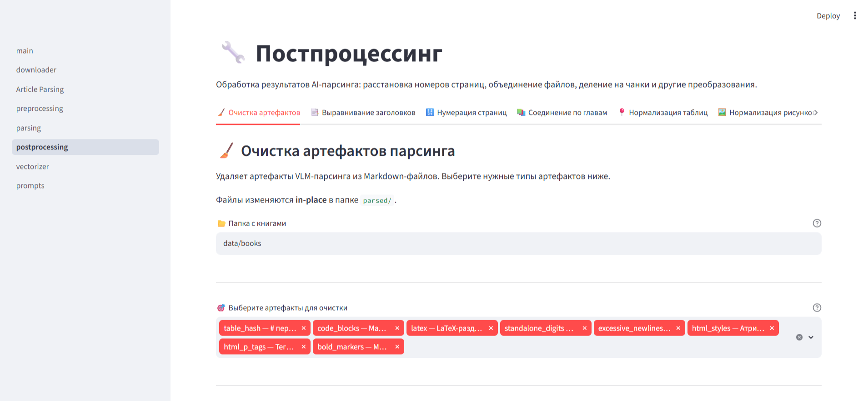
Task: Navigate to the preprocessing page
Action: pos(85,109)
